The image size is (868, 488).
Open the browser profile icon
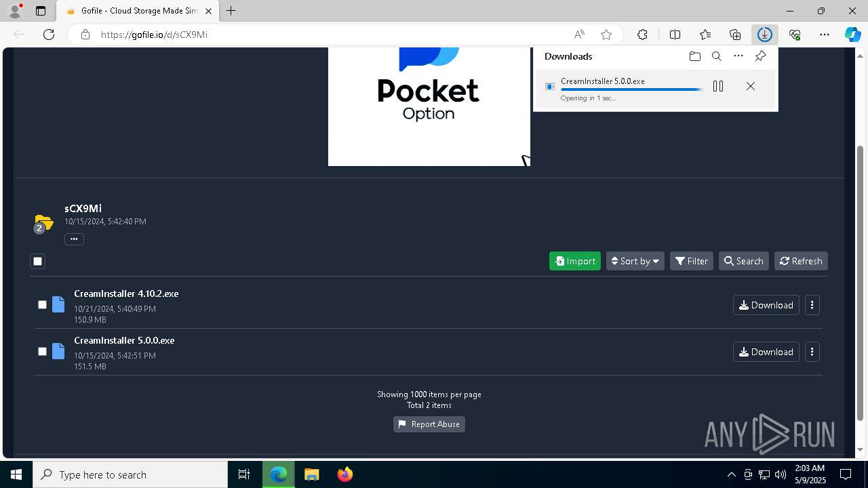pyautogui.click(x=14, y=11)
